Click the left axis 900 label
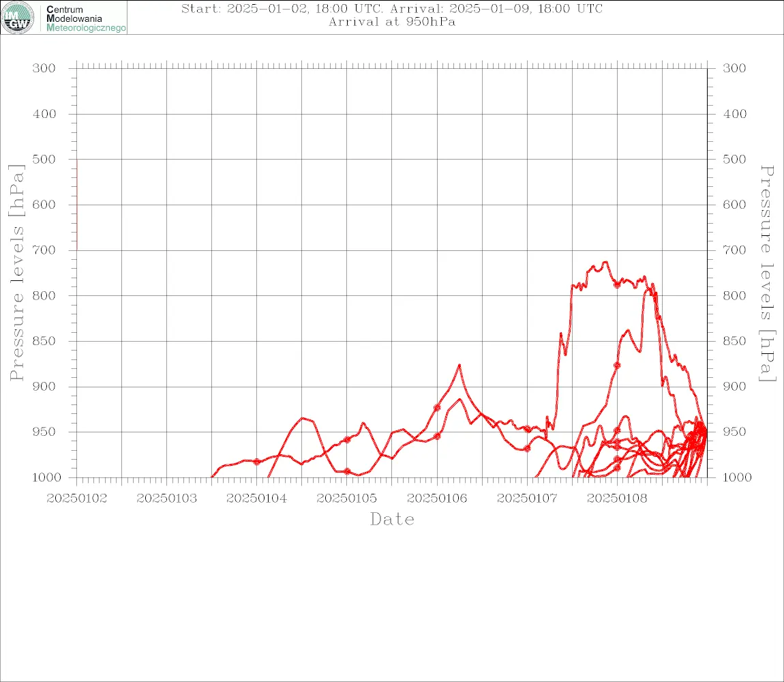This screenshot has width=784, height=682. (44, 386)
